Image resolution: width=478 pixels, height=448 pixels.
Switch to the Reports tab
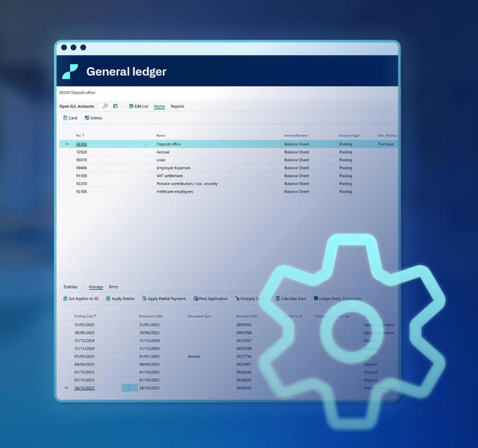(x=177, y=106)
